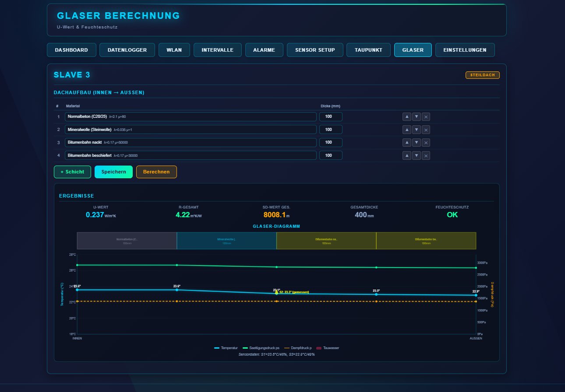
Task: Open the Datenlogger tab
Action: coord(127,50)
